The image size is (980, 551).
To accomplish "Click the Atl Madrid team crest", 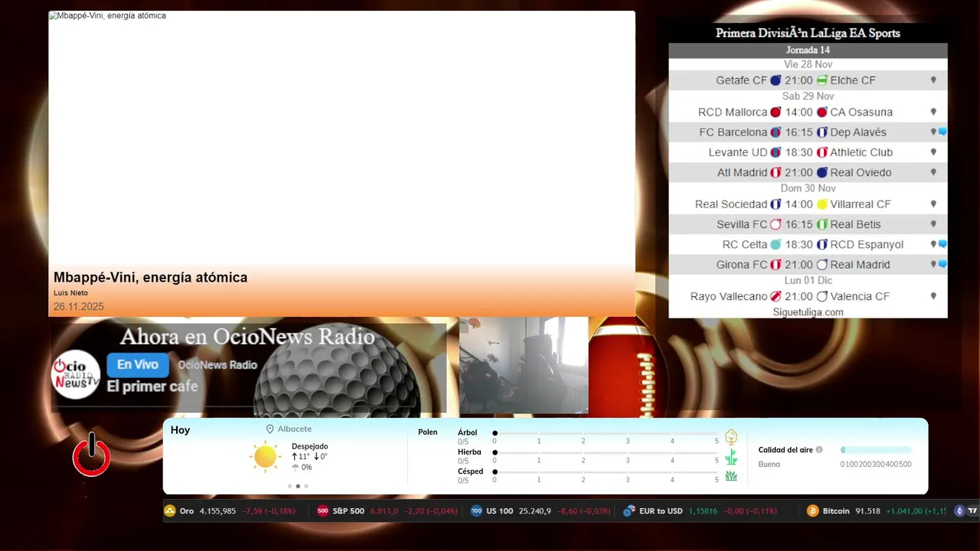I will tap(776, 173).
